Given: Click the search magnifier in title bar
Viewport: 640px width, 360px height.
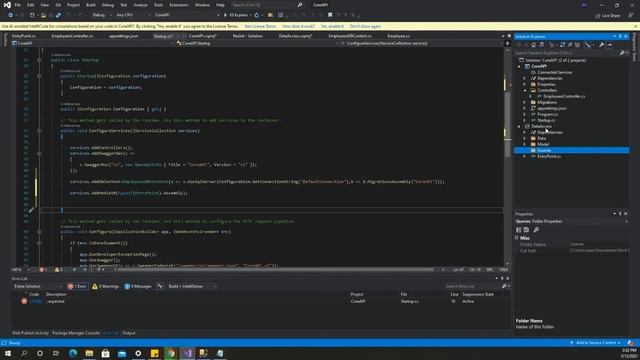Looking at the screenshot, I should [x=300, y=5].
